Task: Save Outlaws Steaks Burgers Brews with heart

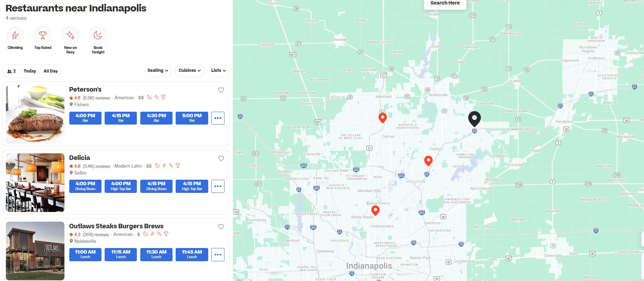Action: pos(221,227)
